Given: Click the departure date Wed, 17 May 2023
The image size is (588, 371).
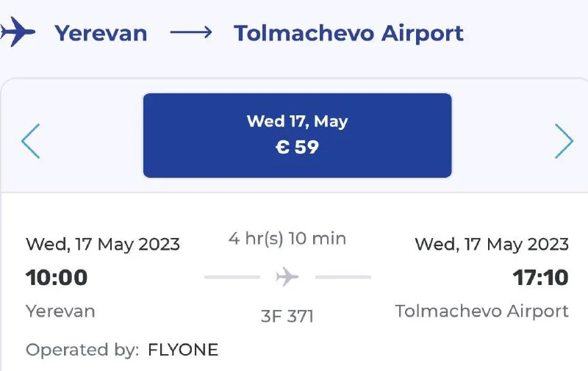Looking at the screenshot, I should 103,244.
